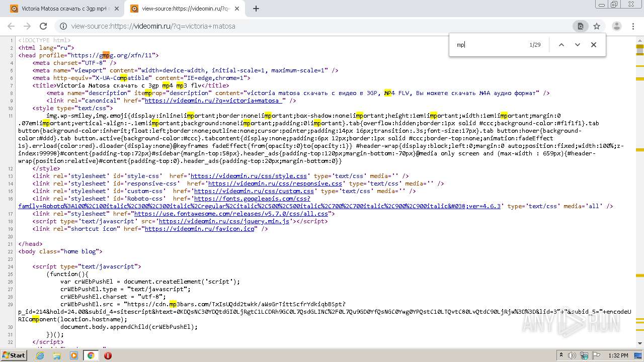Close the view-source tab
The image size is (644, 362).
coord(237,9)
